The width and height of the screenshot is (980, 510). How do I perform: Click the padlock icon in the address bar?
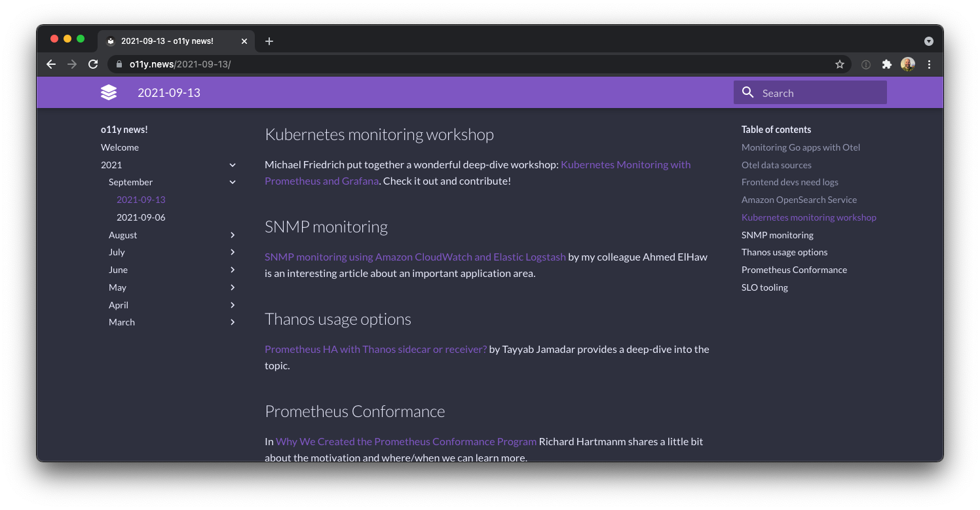pyautogui.click(x=119, y=64)
